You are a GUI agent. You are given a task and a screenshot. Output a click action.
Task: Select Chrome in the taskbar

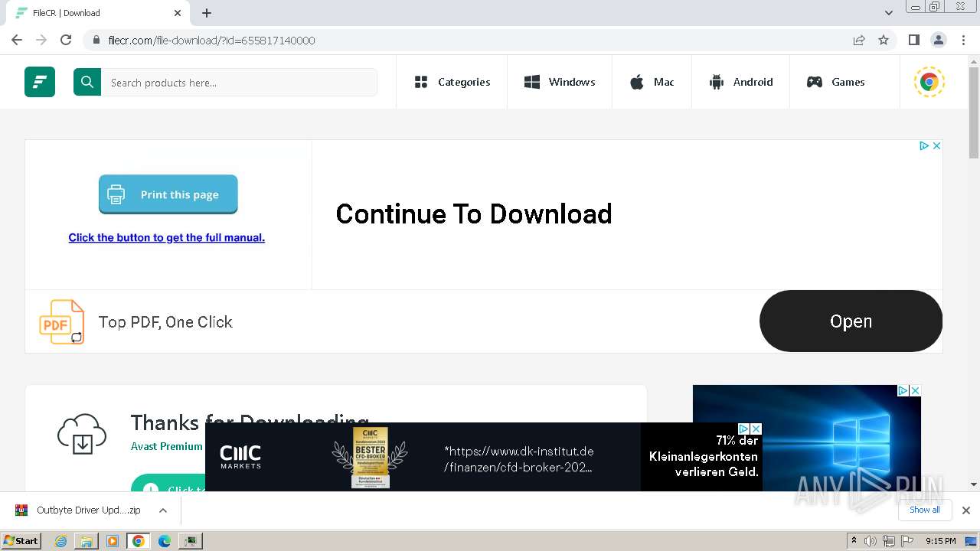[x=139, y=541]
